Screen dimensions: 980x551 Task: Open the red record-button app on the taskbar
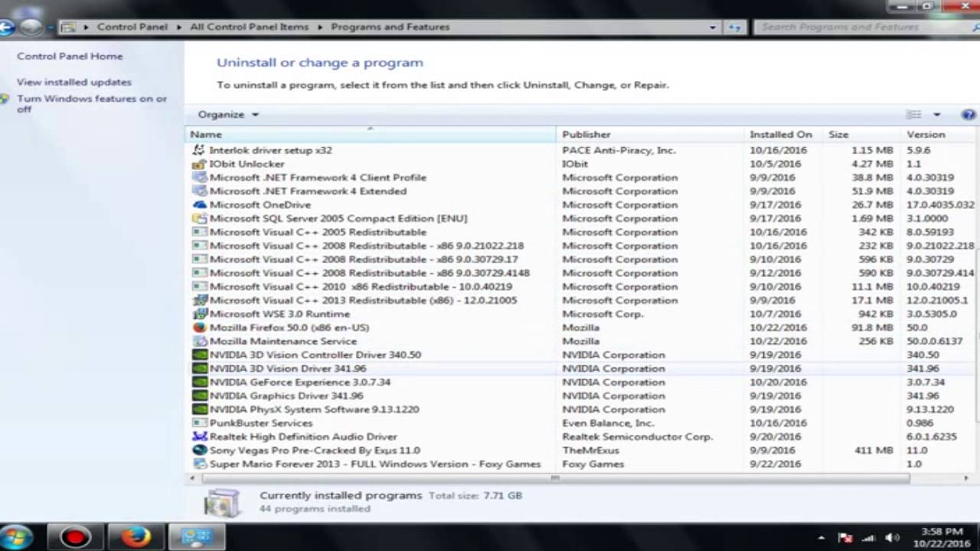tap(75, 537)
